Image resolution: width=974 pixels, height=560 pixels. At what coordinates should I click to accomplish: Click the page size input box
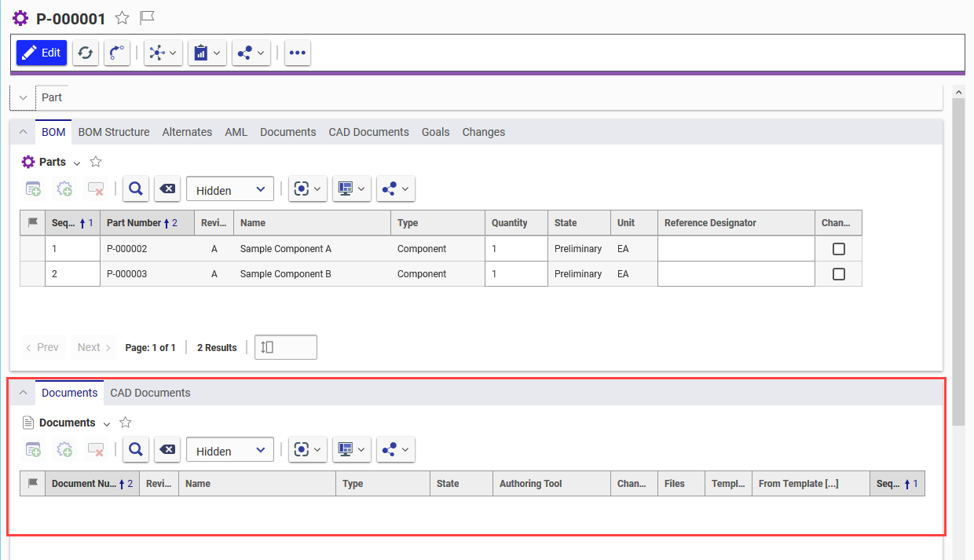[286, 347]
